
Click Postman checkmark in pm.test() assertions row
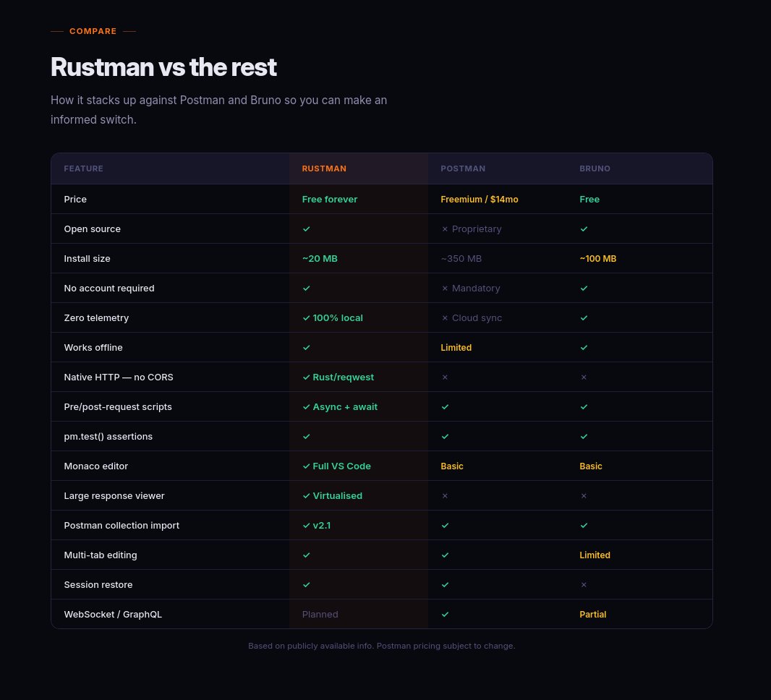pos(445,437)
